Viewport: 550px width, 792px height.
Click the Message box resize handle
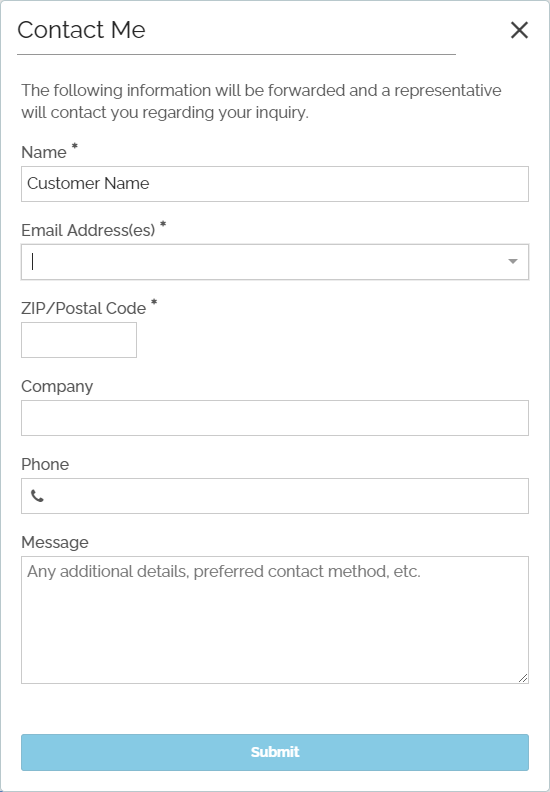(x=523, y=678)
